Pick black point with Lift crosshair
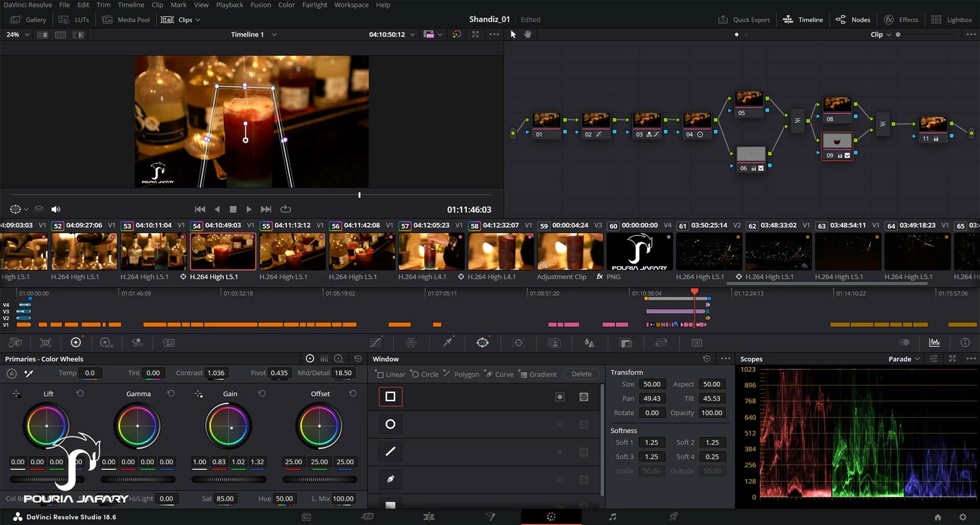This screenshot has width=980, height=525. point(16,393)
